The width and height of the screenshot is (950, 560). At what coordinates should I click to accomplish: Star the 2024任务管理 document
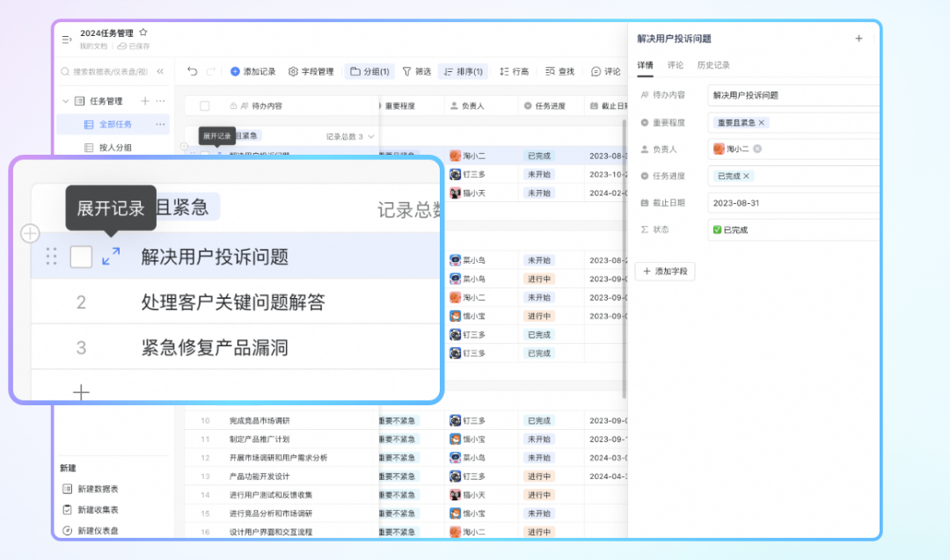coord(143,33)
